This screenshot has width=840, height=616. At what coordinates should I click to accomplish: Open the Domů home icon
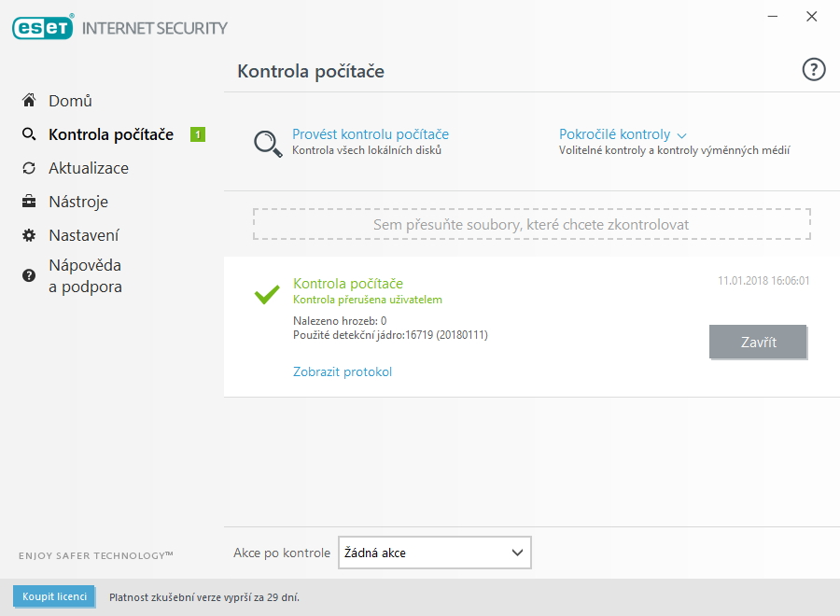pyautogui.click(x=31, y=101)
